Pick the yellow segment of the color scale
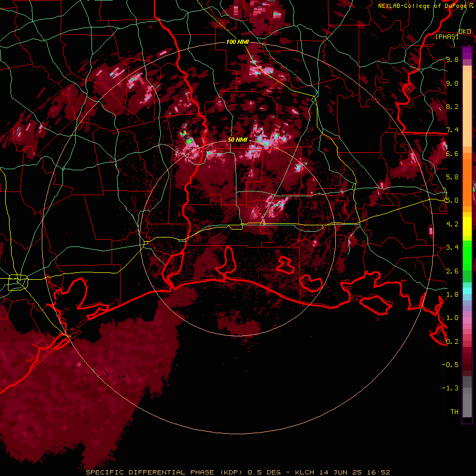The height and width of the screenshot is (476, 476). 467,226
